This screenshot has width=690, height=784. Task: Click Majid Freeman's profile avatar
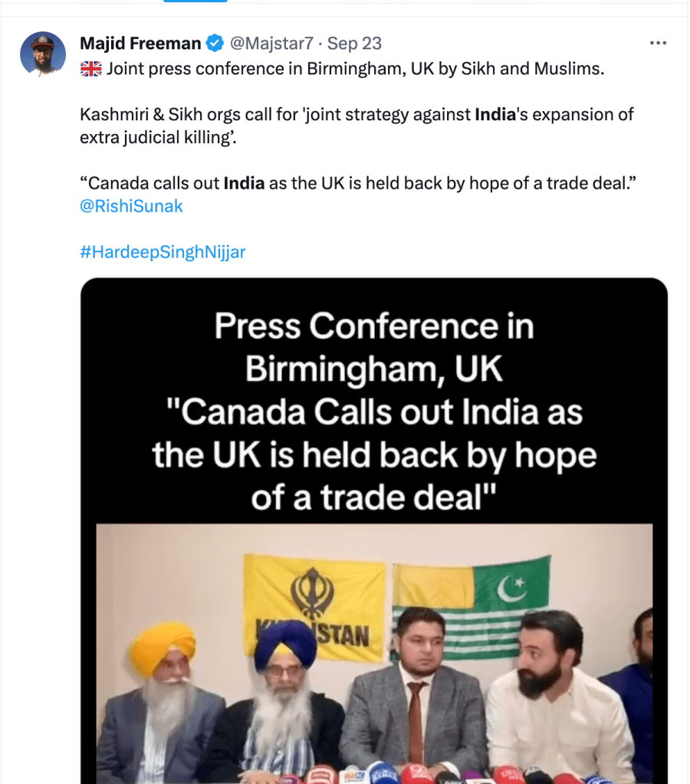click(43, 54)
